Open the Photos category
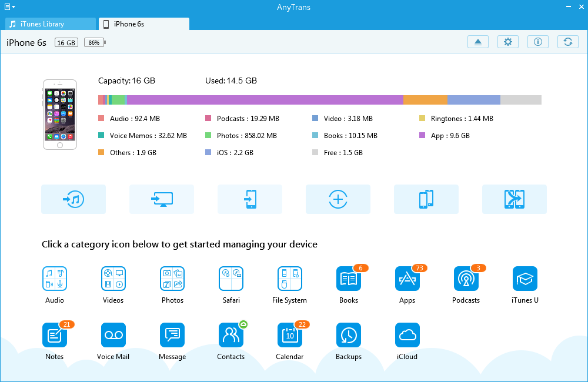Screen dimensions: 588x382 (x=172, y=279)
